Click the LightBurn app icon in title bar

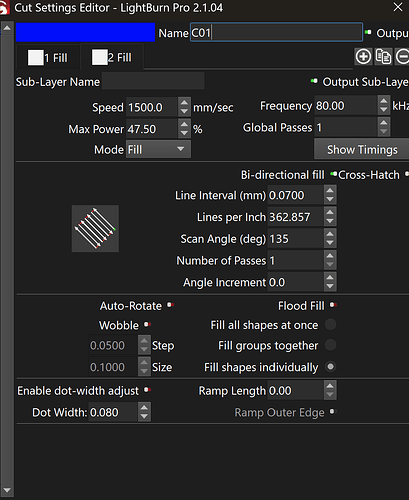click(4, 7)
